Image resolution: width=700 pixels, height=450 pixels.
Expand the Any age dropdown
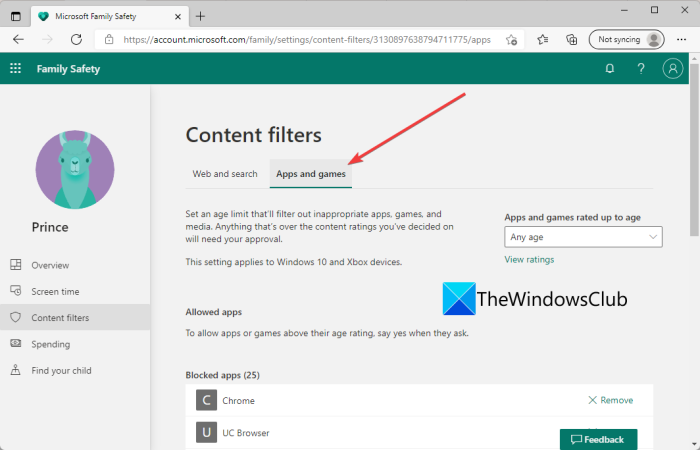583,237
